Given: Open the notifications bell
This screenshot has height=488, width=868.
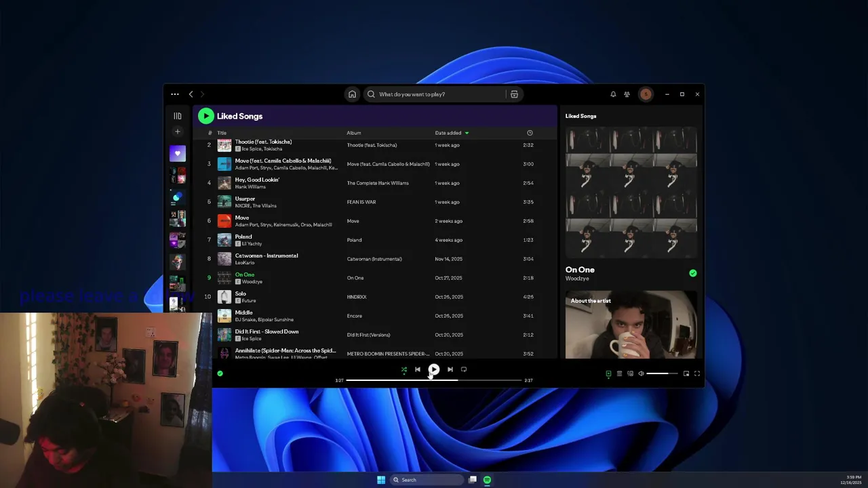Looking at the screenshot, I should click(x=613, y=94).
